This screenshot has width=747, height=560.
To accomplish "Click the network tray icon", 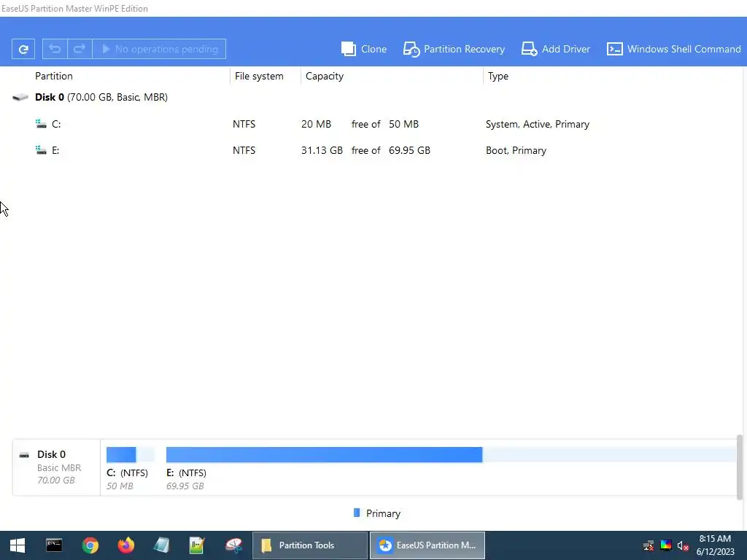I will click(649, 545).
